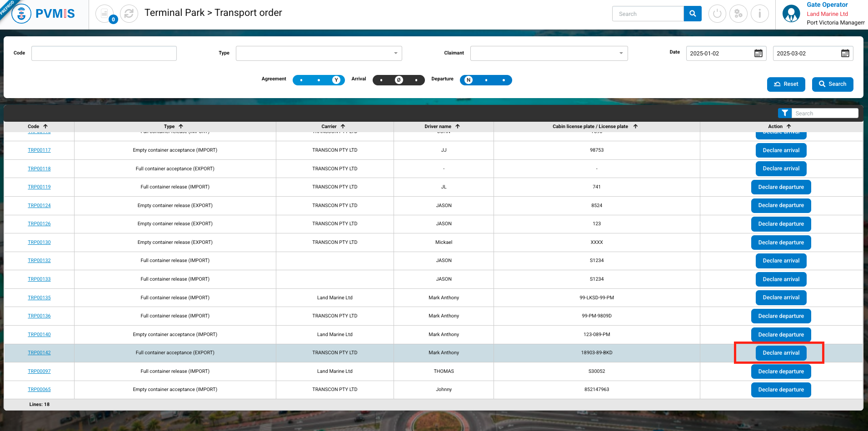Open transport order TRP00117 link

click(x=39, y=150)
